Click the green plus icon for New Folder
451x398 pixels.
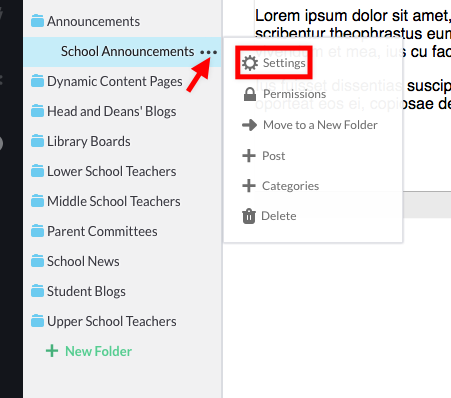click(52, 351)
